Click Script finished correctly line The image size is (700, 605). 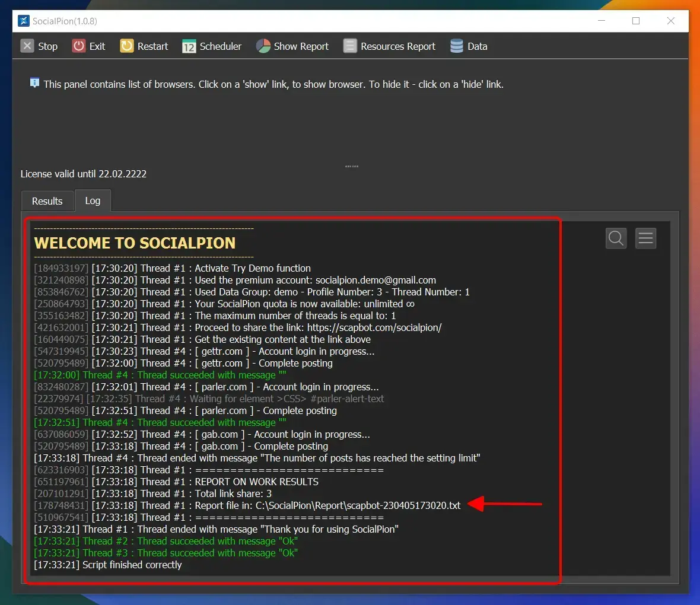pyautogui.click(x=107, y=565)
